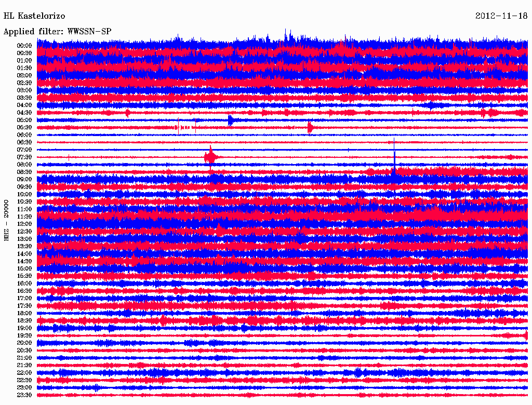The width and height of the screenshot is (532, 405).
Task: Click the large red event on 07:30 trace
Action: pos(210,157)
